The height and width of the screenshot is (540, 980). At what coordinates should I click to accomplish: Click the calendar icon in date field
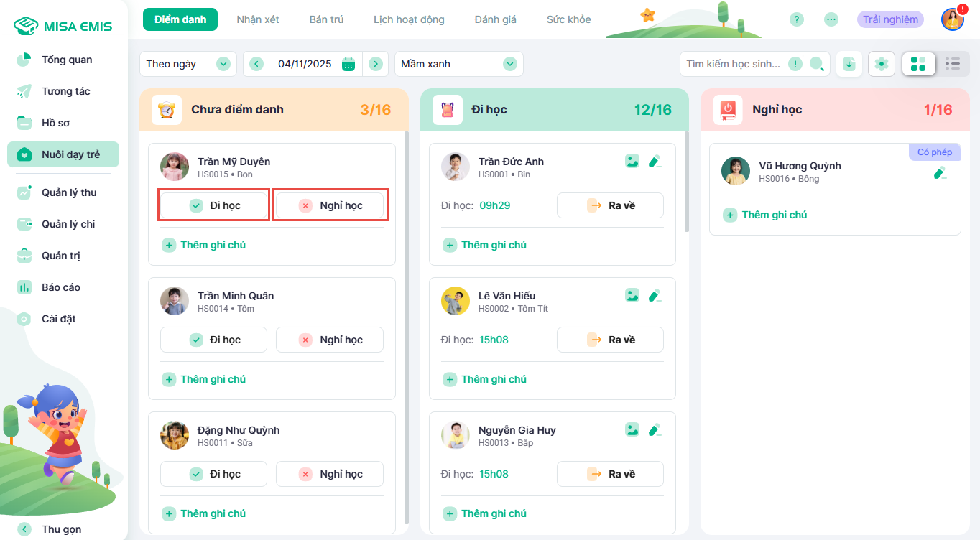[348, 64]
